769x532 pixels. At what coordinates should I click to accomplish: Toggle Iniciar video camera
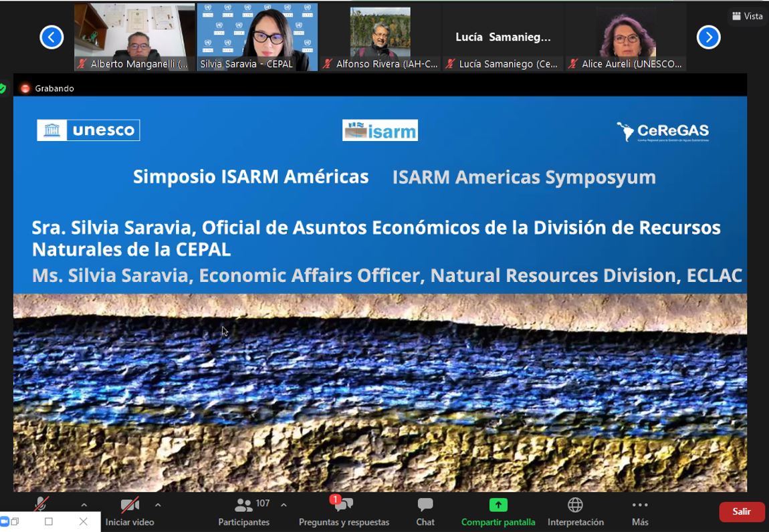(x=130, y=512)
